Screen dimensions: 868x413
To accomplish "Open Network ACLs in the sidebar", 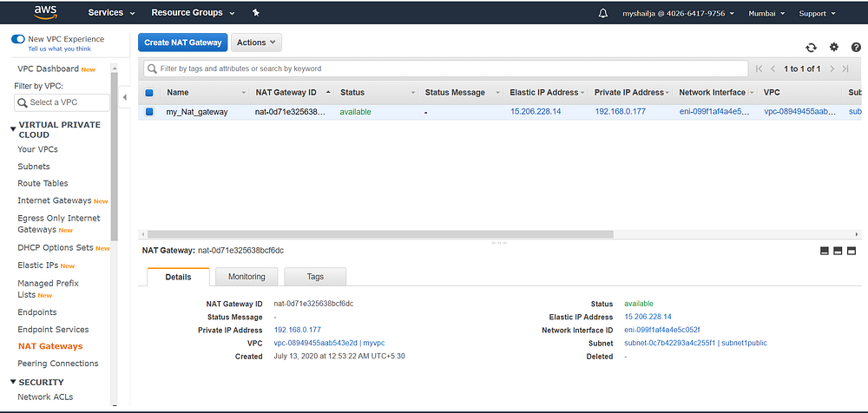I will [45, 397].
